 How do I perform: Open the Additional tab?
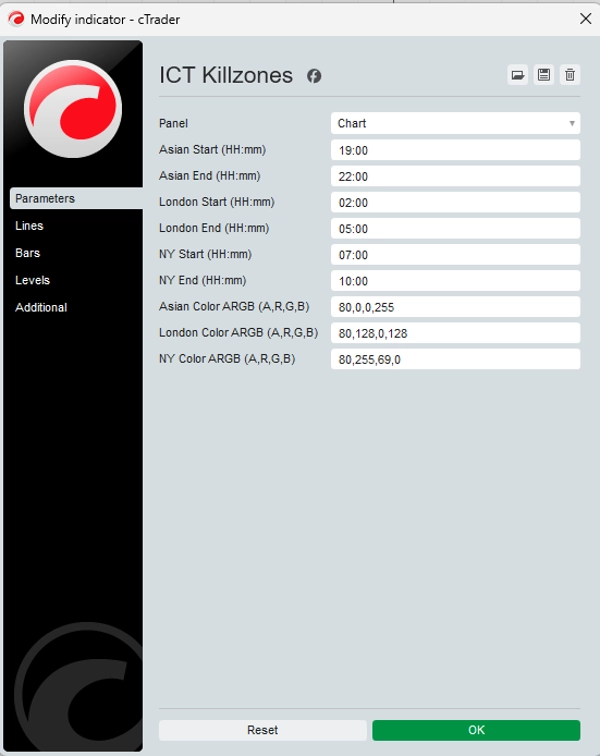tap(41, 307)
